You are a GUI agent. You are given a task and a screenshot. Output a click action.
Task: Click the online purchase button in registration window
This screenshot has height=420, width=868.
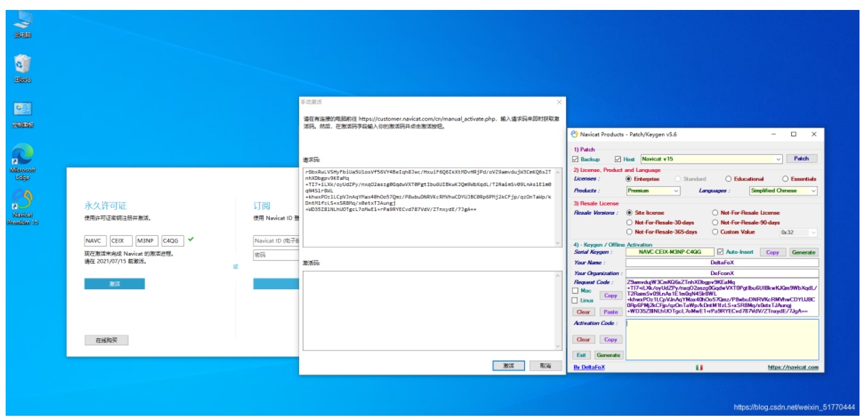coord(106,340)
